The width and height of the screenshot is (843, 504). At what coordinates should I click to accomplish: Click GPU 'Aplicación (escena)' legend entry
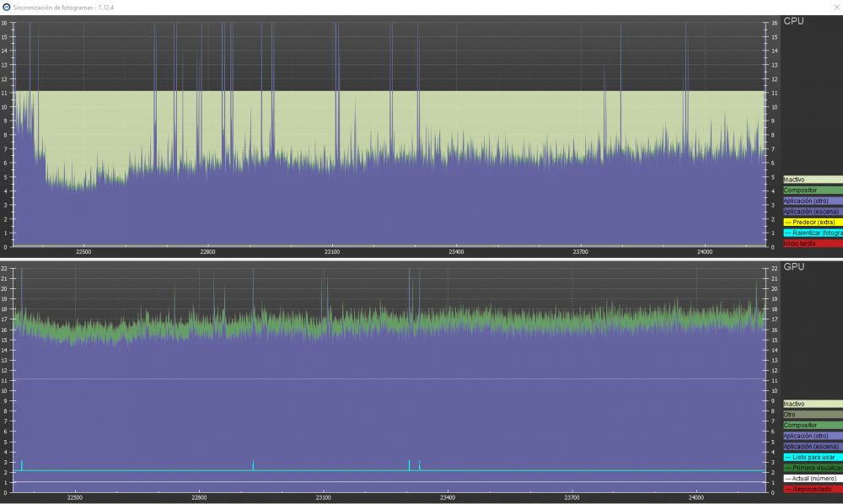pyautogui.click(x=813, y=447)
